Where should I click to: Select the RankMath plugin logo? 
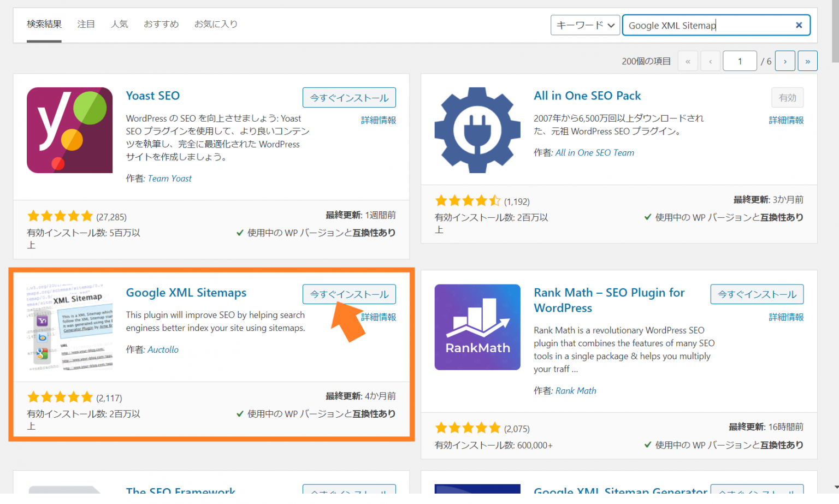coord(477,327)
